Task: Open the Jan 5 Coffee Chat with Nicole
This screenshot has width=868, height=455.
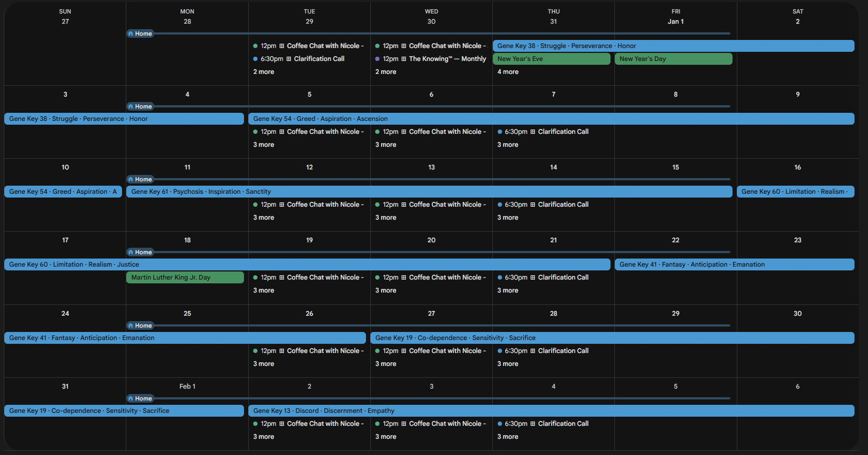Action: [x=309, y=132]
